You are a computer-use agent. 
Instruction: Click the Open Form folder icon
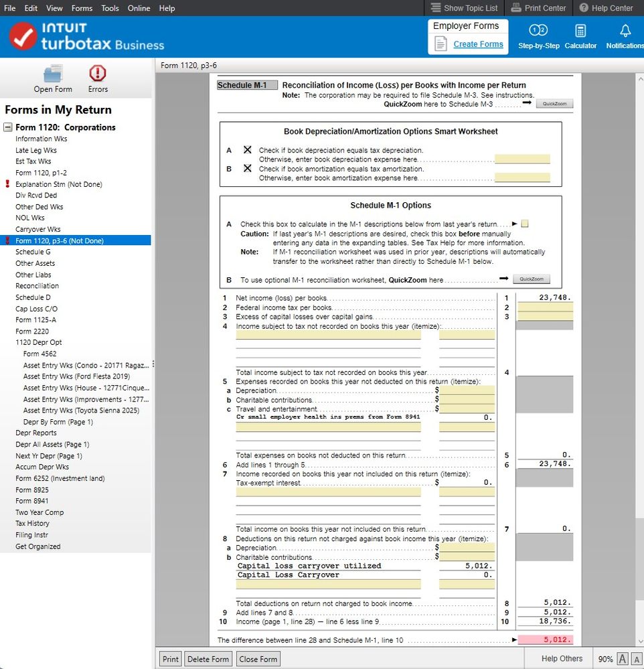coord(53,74)
